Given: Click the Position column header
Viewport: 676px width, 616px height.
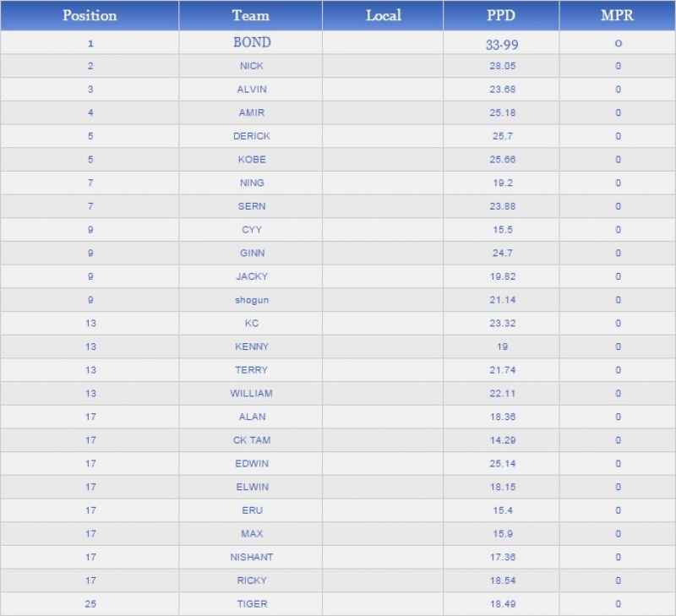Looking at the screenshot, I should pyautogui.click(x=90, y=15).
